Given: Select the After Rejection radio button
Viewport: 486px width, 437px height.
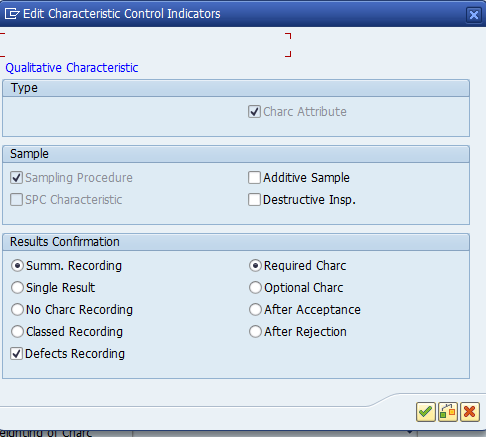Looking at the screenshot, I should coord(255,332).
